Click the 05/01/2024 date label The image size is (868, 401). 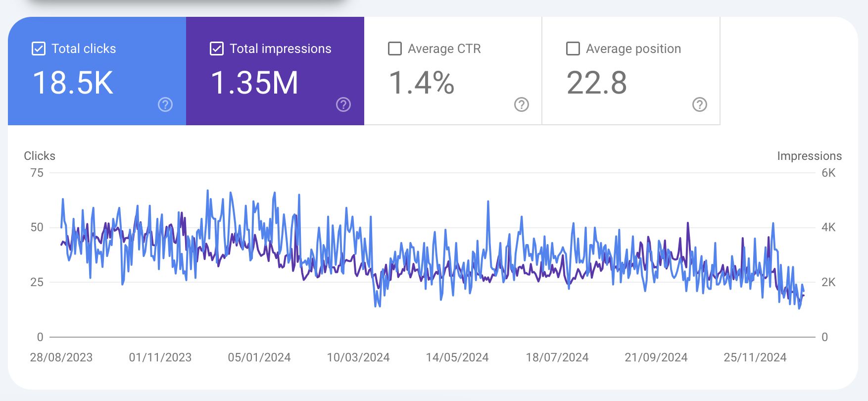tap(259, 357)
